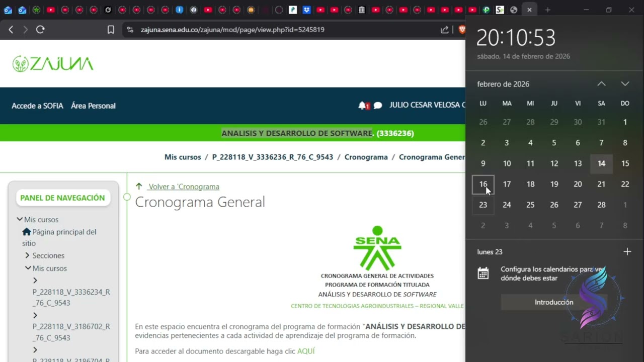Image resolution: width=644 pixels, height=362 pixels.
Task: Go back using the browser back arrow
Action: point(11,30)
